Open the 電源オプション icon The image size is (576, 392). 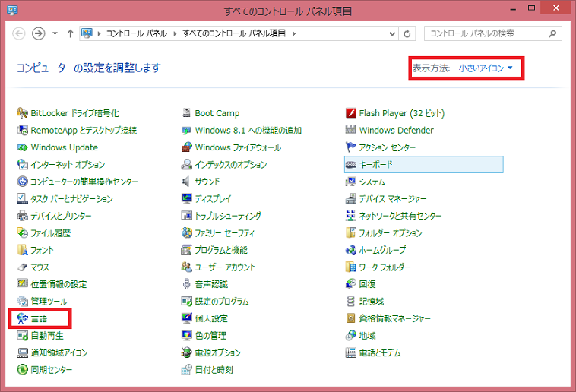[x=187, y=352]
